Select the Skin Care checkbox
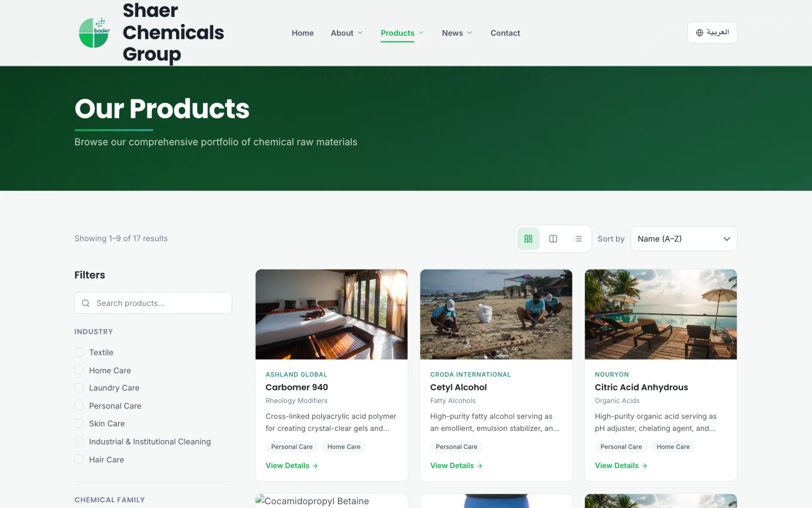812x508 pixels. pos(79,423)
